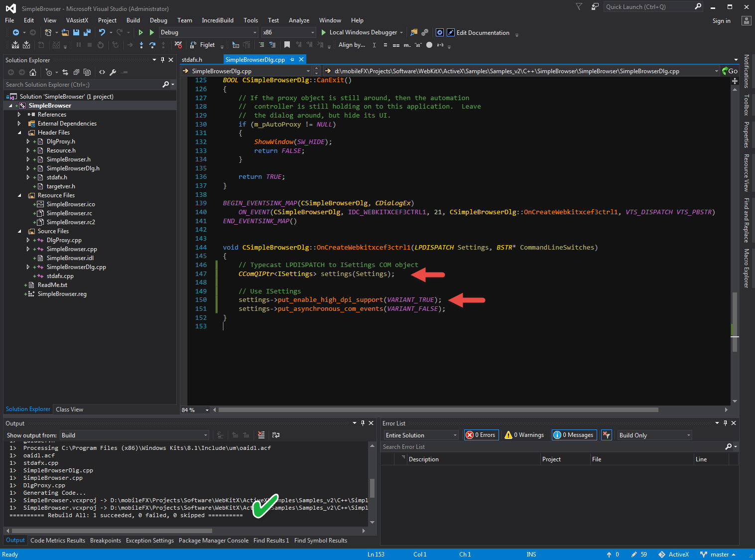Click Collapse All icon in Solution Explorer
This screenshot has height=560, width=755.
76,72
